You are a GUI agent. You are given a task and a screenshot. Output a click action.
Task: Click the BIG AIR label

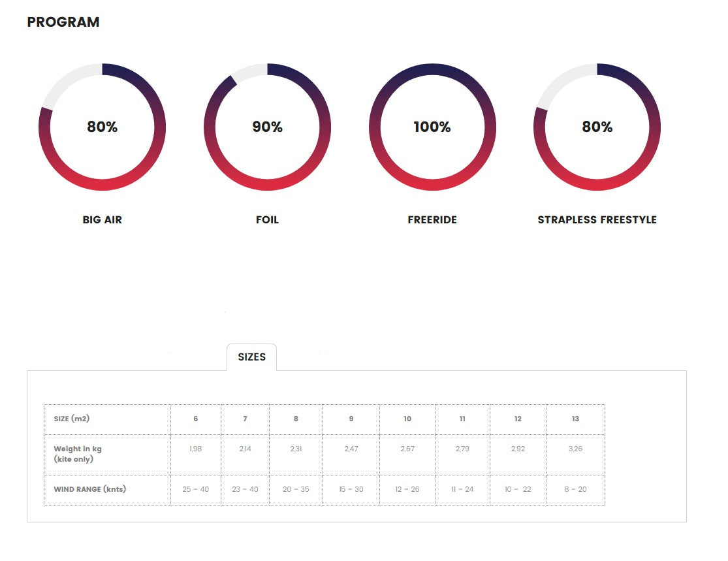(x=102, y=220)
